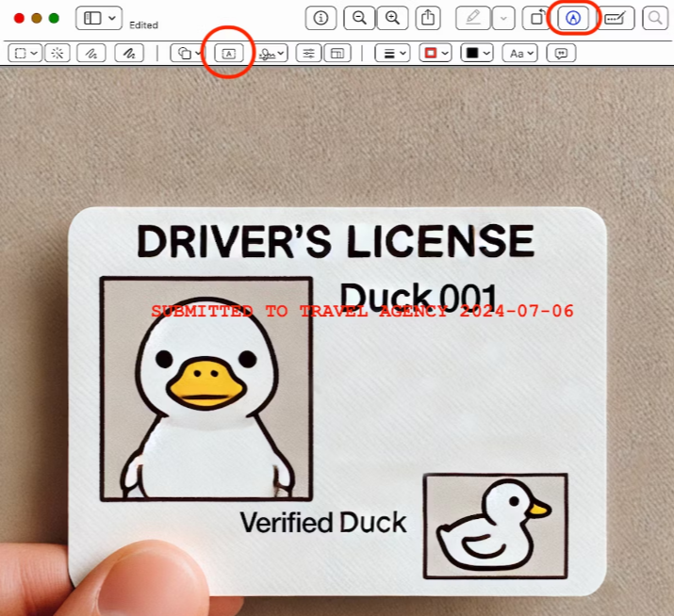
Task: Select the Draw tool
Action: click(x=129, y=54)
